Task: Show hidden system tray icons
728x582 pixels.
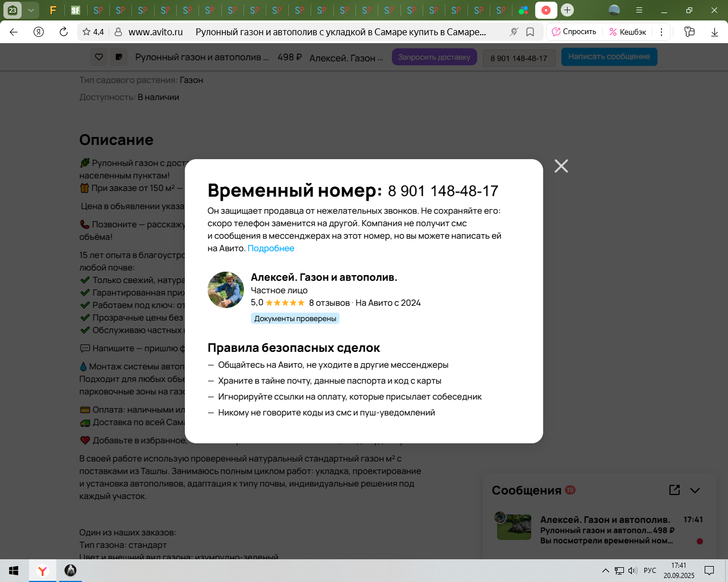Action: (605, 571)
